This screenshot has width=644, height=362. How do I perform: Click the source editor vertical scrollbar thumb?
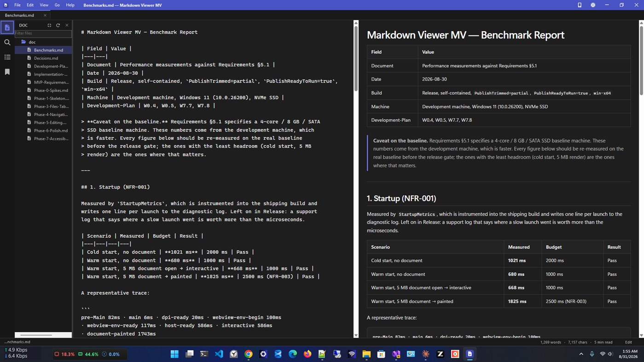356,58
